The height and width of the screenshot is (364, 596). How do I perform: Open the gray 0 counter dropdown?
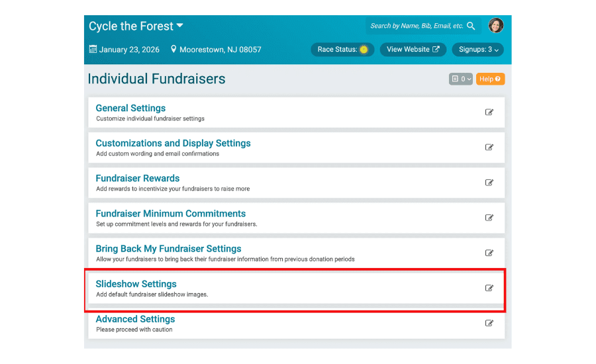(x=461, y=79)
